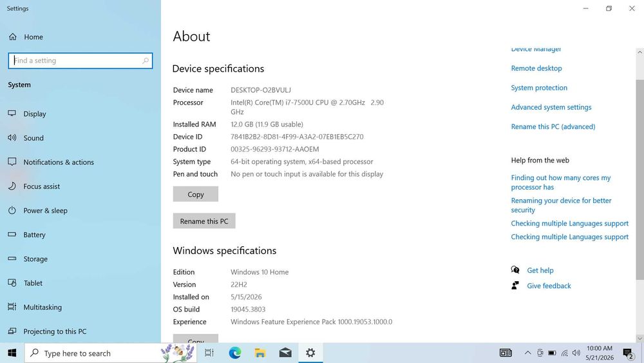Open News and interests tray icon

click(506, 353)
